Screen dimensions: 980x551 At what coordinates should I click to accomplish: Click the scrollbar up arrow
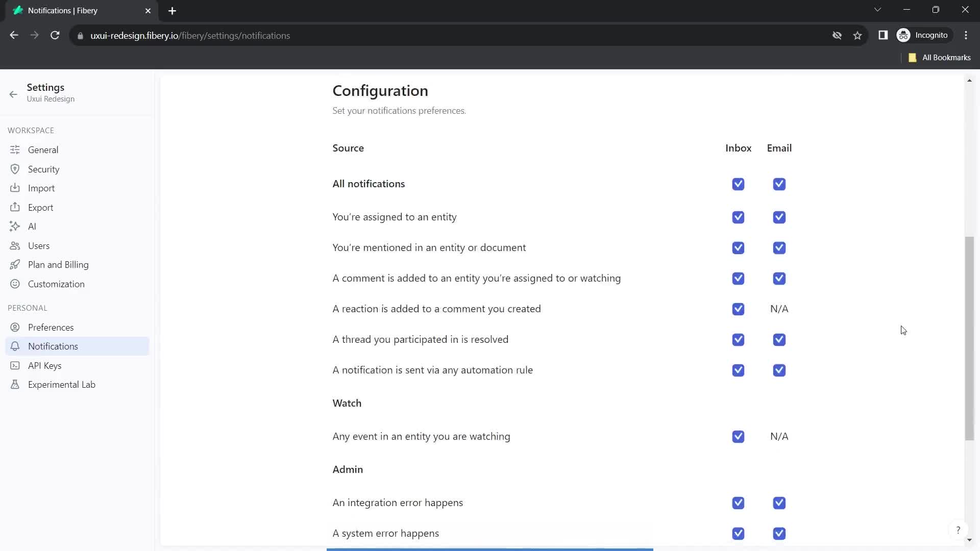(x=969, y=81)
